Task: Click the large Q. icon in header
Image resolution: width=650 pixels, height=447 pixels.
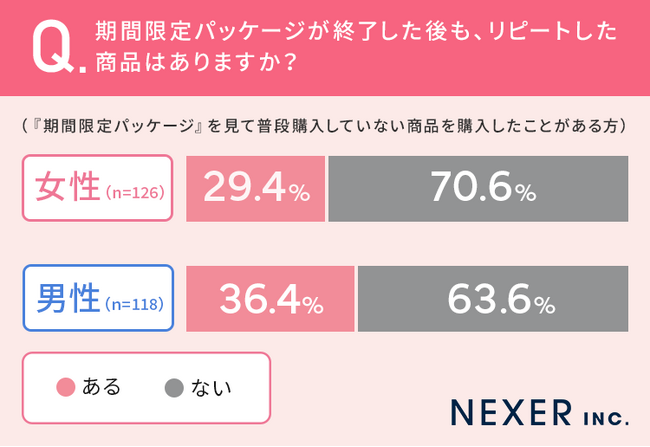Action: [x=53, y=50]
